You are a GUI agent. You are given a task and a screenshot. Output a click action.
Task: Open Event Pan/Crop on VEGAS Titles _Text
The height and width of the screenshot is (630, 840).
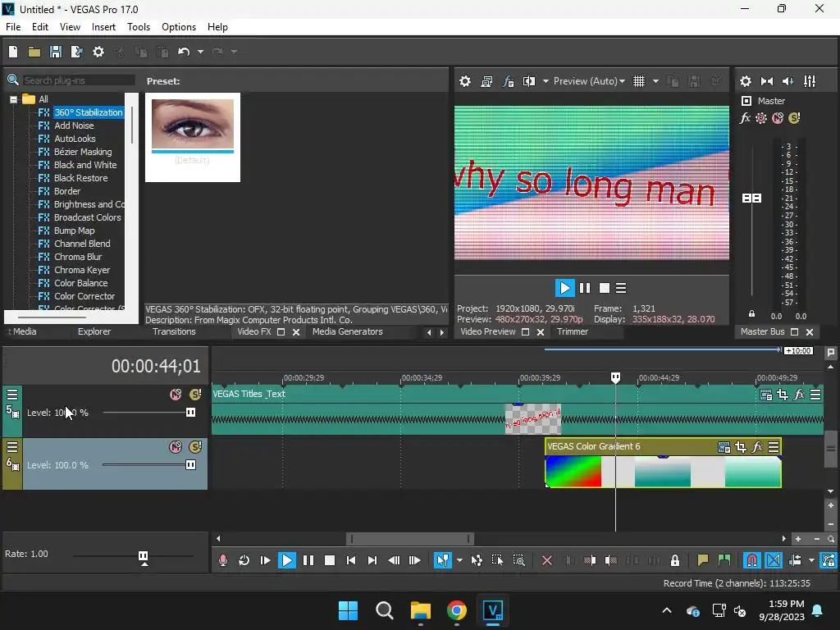point(783,395)
